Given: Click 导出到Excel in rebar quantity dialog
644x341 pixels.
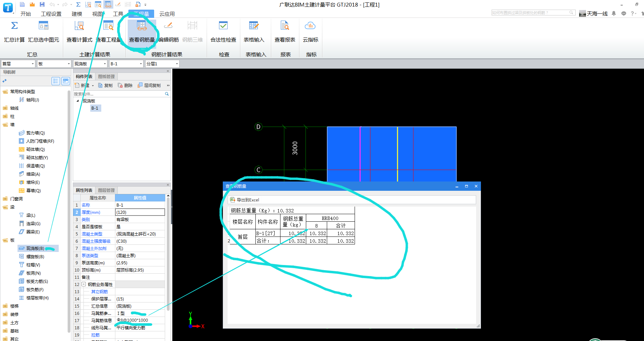Looking at the screenshot, I should 245,200.
